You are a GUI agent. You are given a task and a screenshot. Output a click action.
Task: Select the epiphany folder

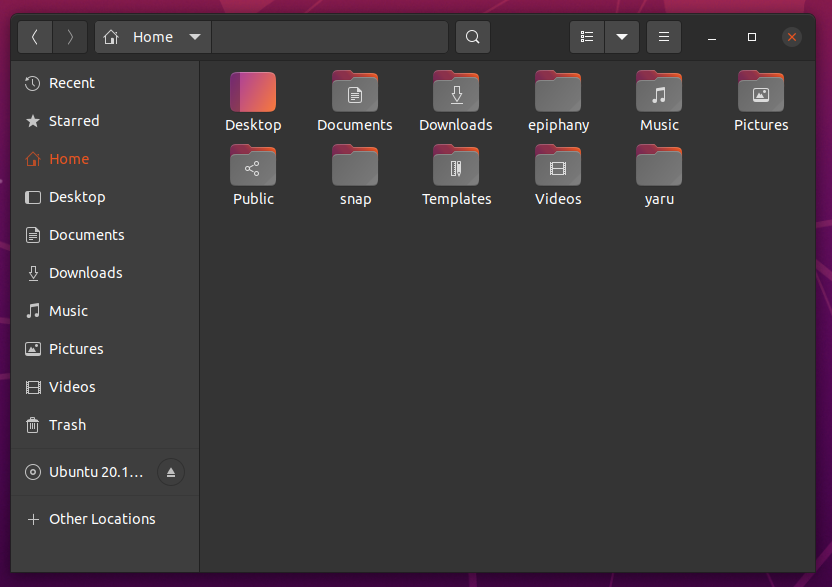[x=558, y=102]
